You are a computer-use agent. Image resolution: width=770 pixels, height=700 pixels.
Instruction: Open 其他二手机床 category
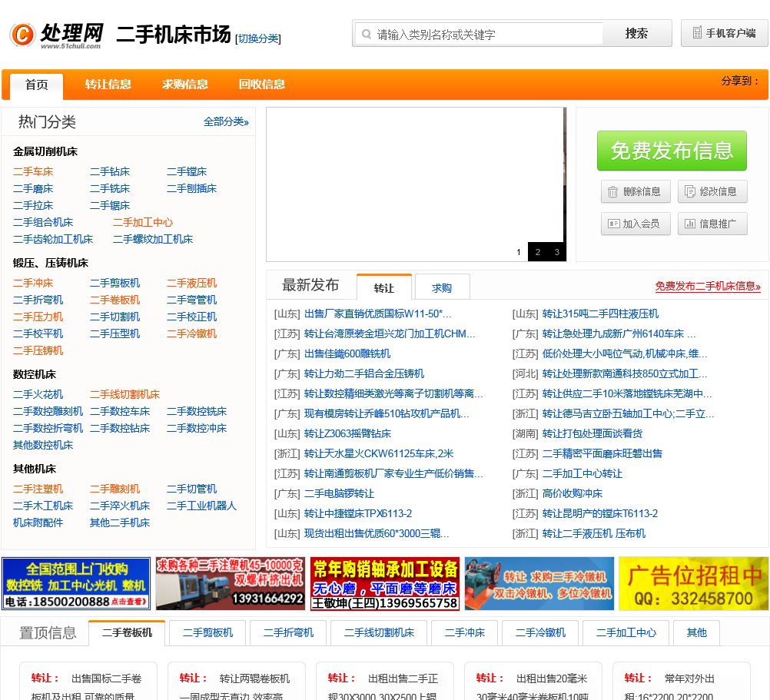[120, 523]
